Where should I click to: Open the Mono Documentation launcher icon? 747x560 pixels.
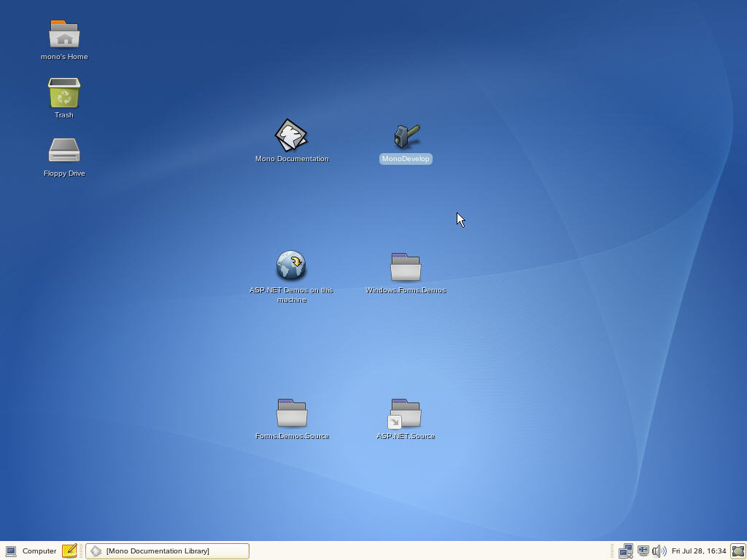[291, 135]
